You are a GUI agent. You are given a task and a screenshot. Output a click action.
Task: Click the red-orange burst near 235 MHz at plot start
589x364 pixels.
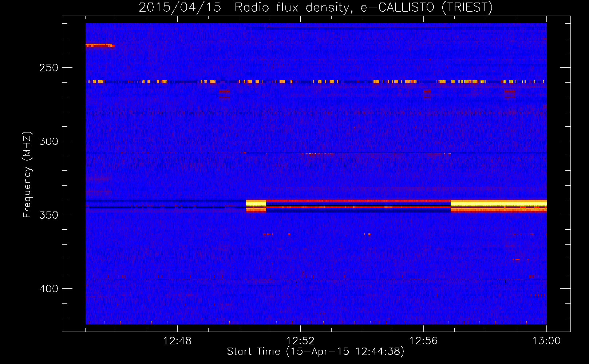point(100,45)
